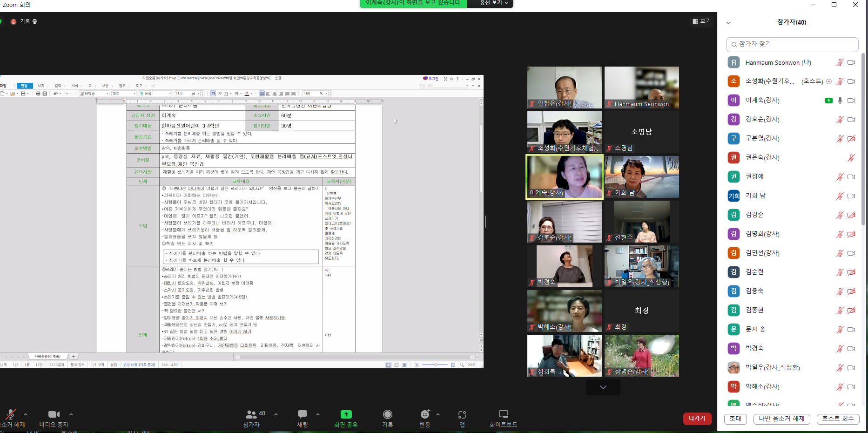Click the red 나가기 leave button

click(x=697, y=419)
